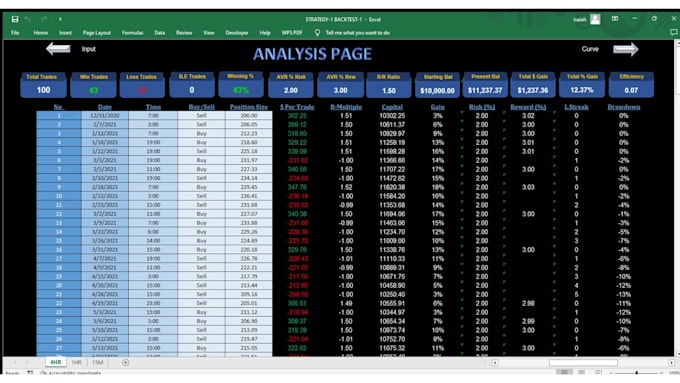Open the comments pane icon
Screen dimensions: 680x383
pyautogui.click(x=673, y=32)
